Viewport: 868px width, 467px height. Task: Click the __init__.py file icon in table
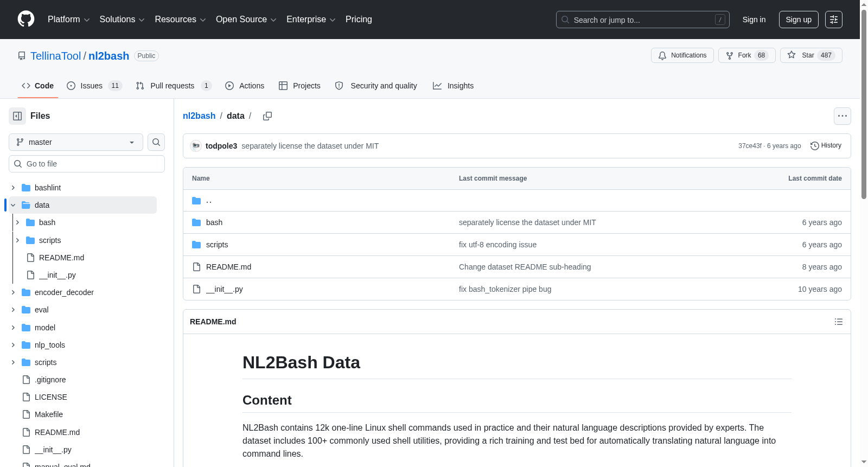tap(196, 289)
